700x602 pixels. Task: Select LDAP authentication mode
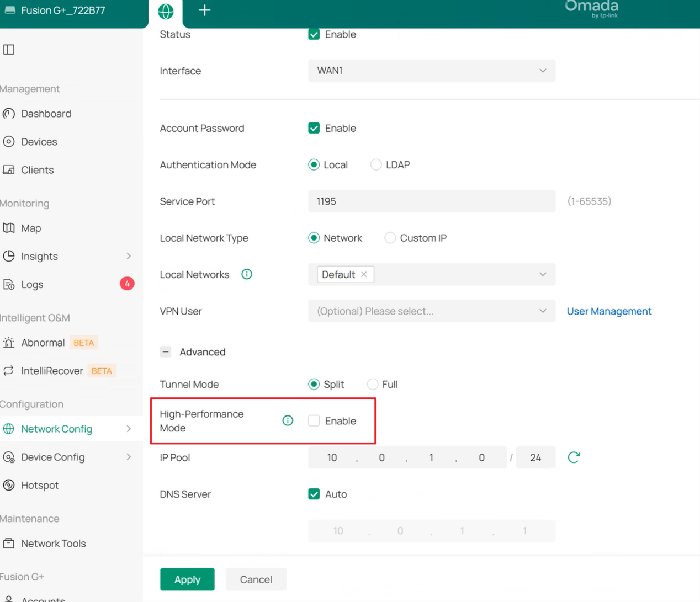point(376,164)
